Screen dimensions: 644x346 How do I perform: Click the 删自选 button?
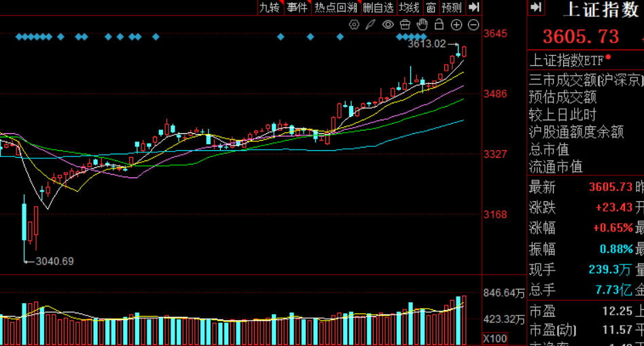click(378, 7)
